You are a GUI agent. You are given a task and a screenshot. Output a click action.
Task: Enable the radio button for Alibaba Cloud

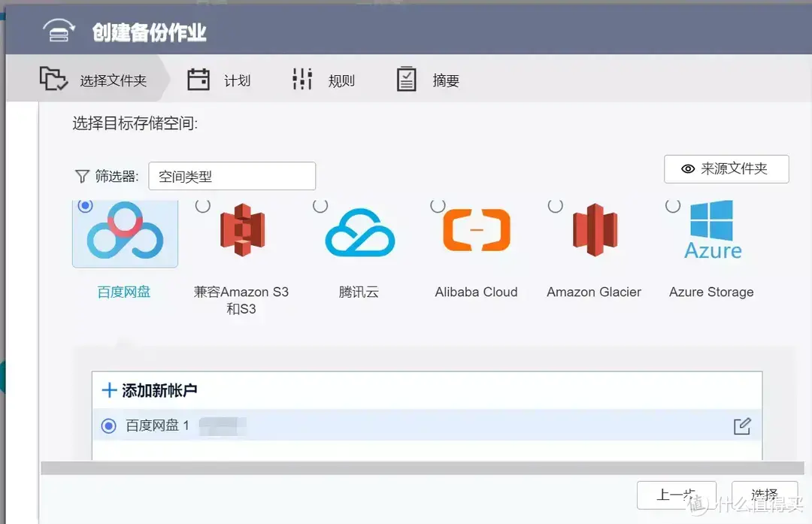point(437,204)
